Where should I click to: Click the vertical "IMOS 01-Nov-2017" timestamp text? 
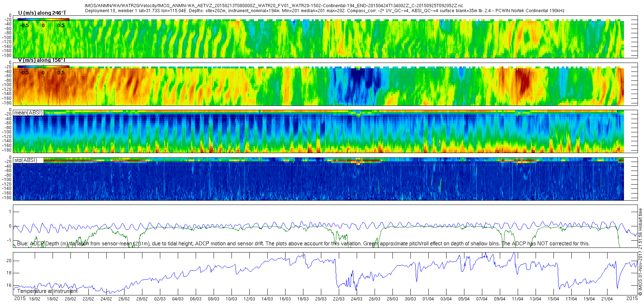(x=640, y=252)
